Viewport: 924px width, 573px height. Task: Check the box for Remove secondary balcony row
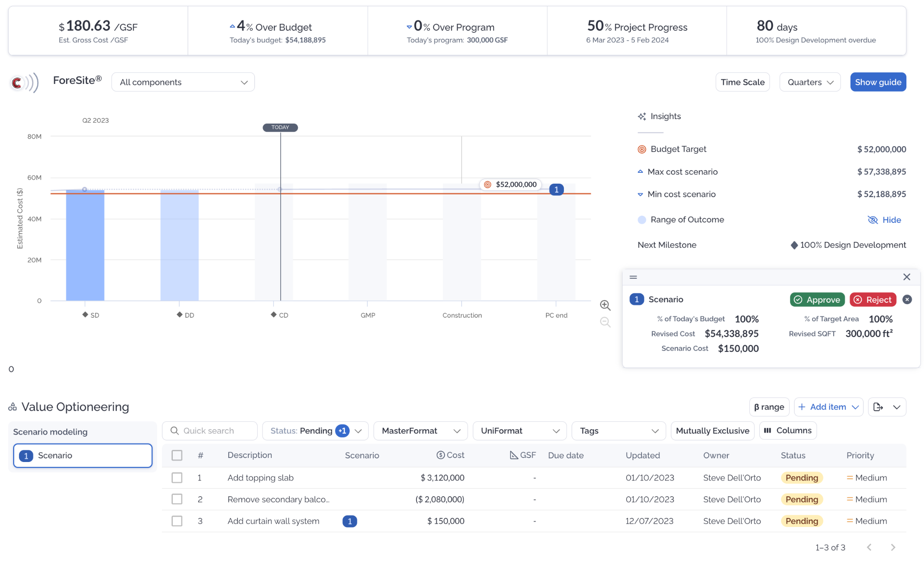(177, 499)
